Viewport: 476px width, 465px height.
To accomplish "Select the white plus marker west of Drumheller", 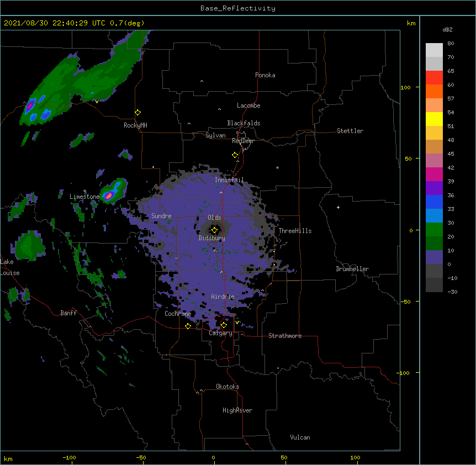I will point(338,207).
